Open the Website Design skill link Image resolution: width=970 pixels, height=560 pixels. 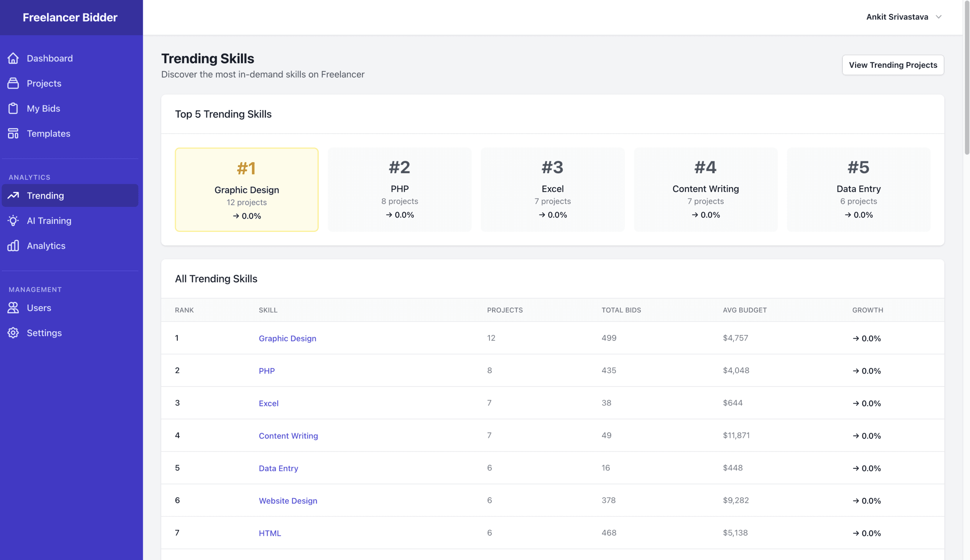pyautogui.click(x=288, y=501)
